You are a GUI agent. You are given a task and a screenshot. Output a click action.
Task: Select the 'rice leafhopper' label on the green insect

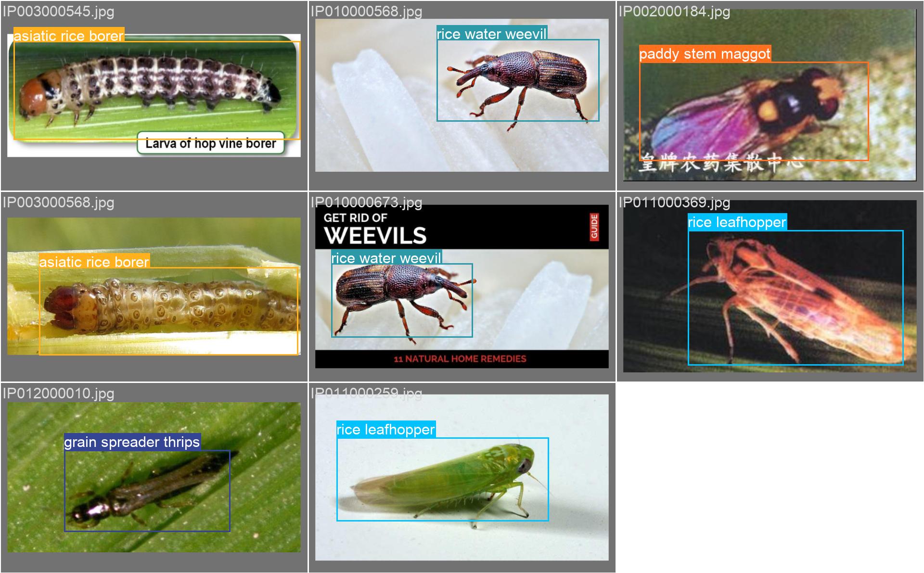pyautogui.click(x=385, y=430)
